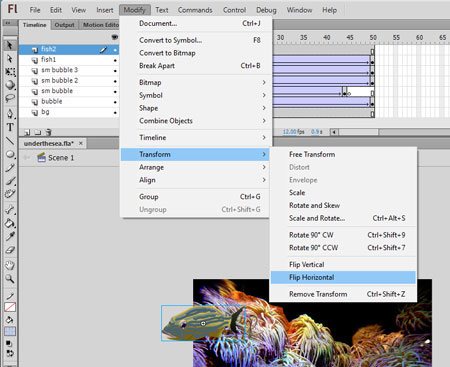The height and width of the screenshot is (367, 450).
Task: Toggle visibility dot of bg layer
Action: pyautogui.click(x=115, y=113)
